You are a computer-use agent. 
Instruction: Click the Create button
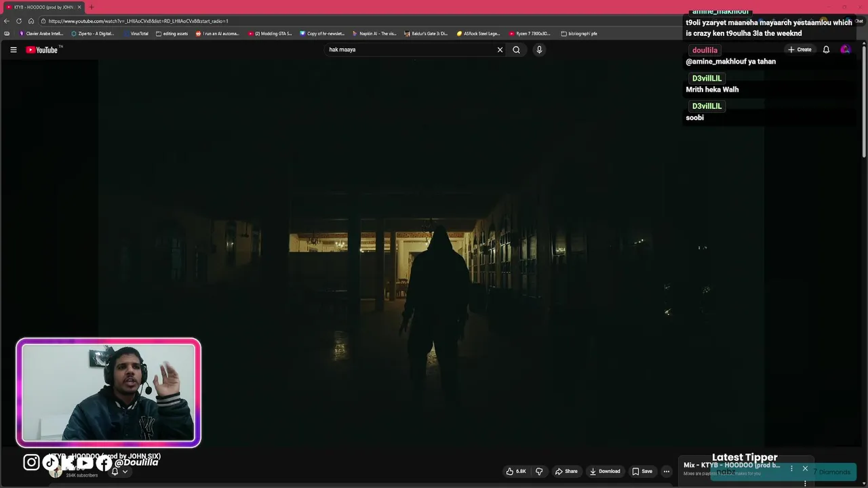[x=800, y=49]
